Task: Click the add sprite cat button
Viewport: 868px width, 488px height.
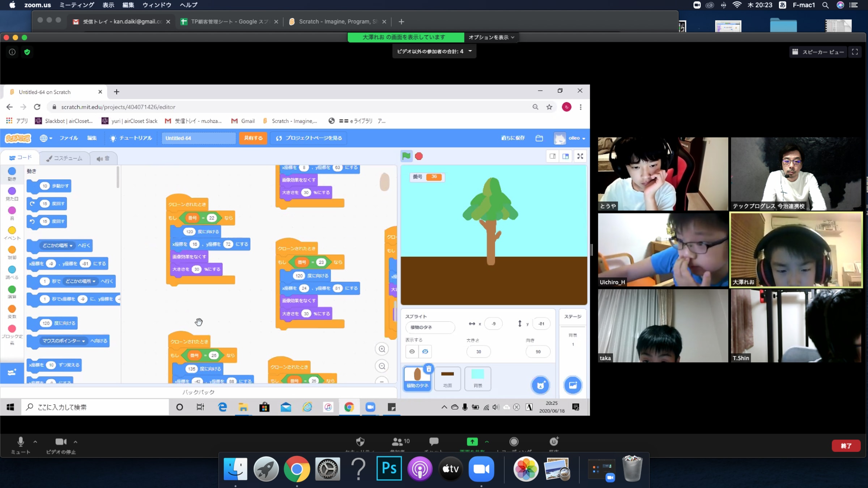Action: pos(540,385)
